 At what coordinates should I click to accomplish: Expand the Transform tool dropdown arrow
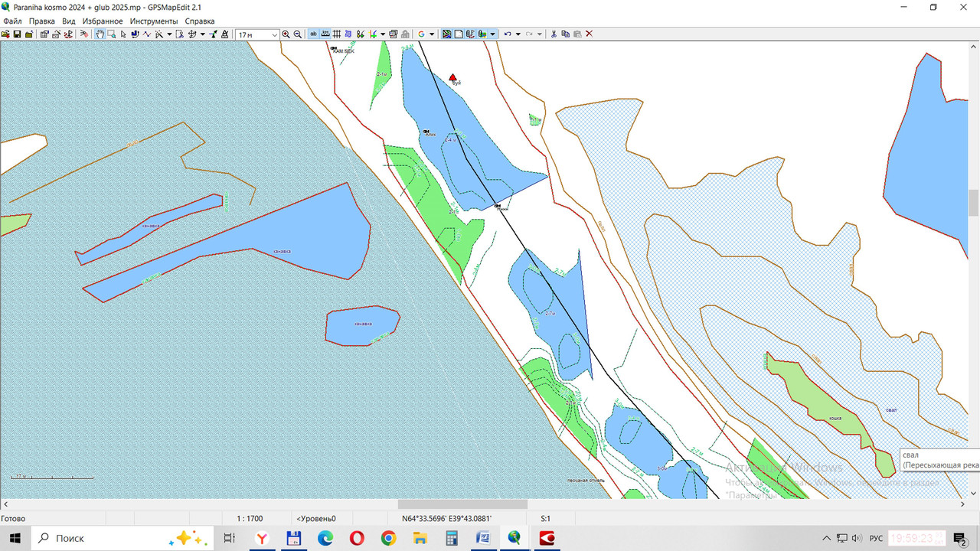coord(203,34)
